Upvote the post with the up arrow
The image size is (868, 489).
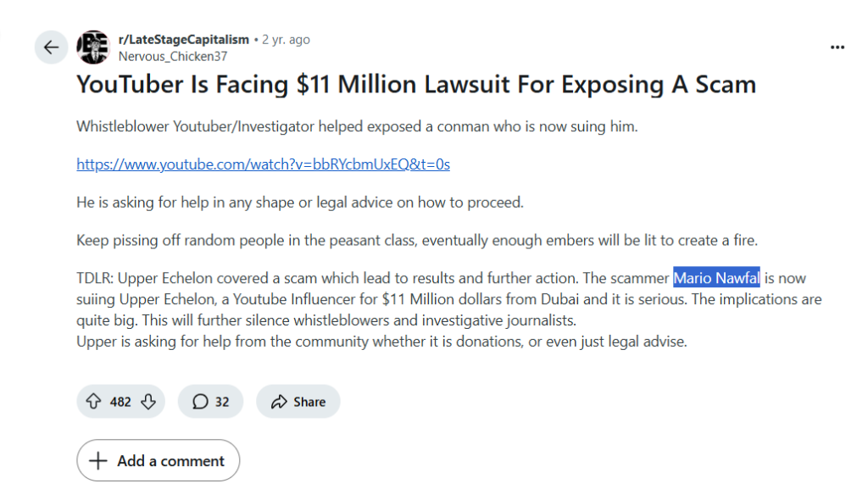click(93, 401)
